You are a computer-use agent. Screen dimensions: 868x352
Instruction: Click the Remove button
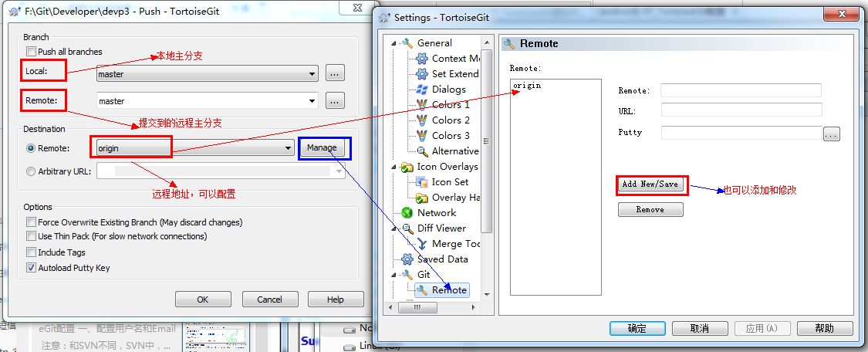coord(650,210)
